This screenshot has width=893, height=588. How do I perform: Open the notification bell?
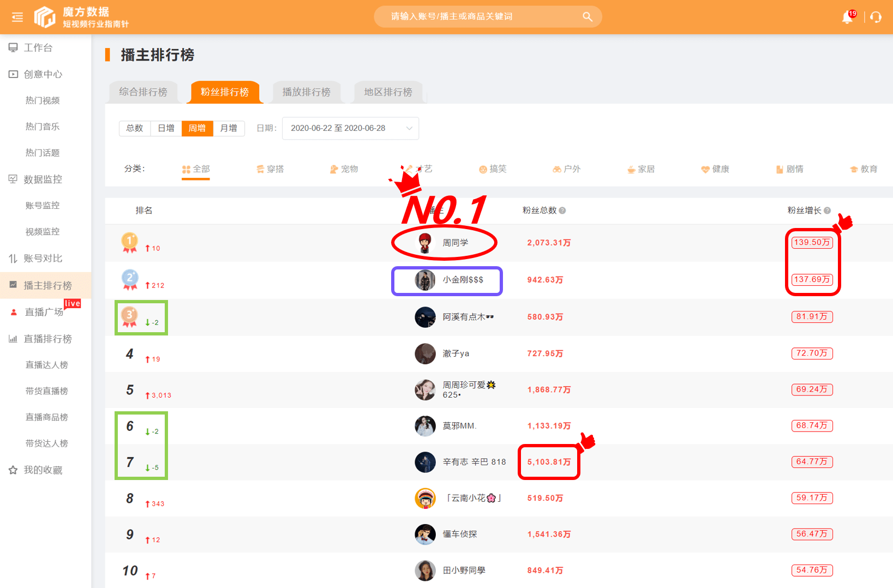(x=847, y=17)
